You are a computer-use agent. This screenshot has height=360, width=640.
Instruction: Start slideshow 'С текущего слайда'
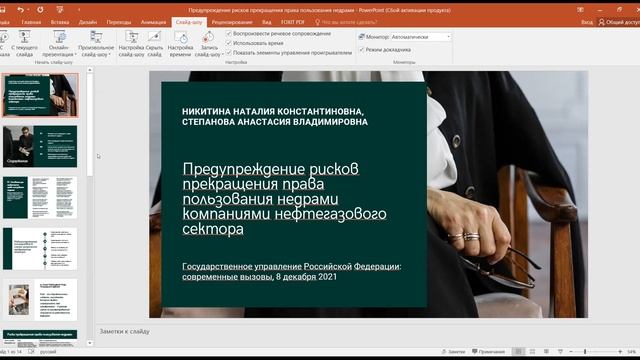point(24,43)
